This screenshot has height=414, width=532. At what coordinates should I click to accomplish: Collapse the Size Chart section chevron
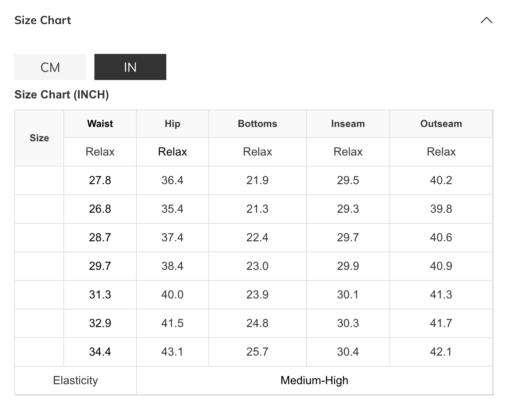(486, 20)
